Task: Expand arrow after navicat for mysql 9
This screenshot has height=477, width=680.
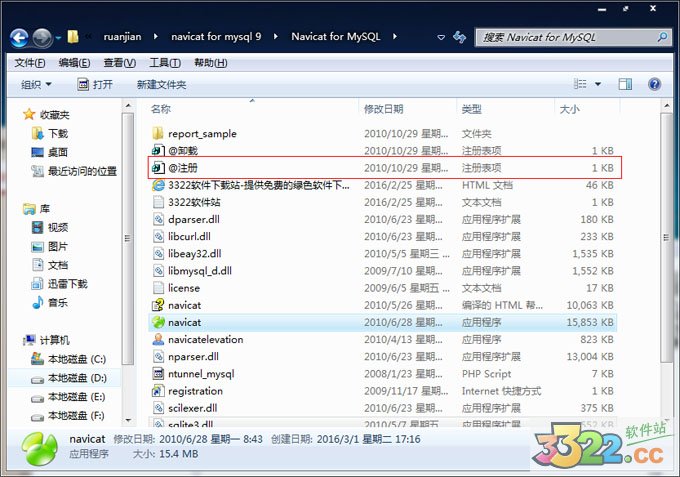Action: tap(275, 36)
